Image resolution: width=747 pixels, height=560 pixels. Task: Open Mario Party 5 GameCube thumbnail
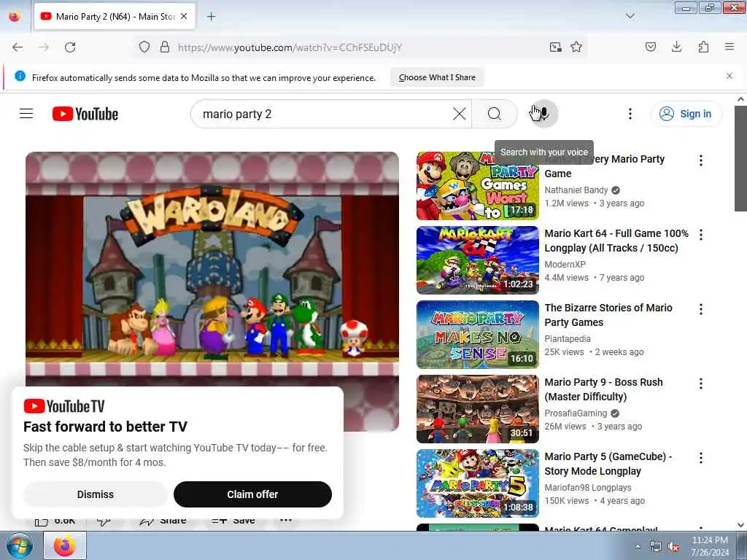coord(477,483)
